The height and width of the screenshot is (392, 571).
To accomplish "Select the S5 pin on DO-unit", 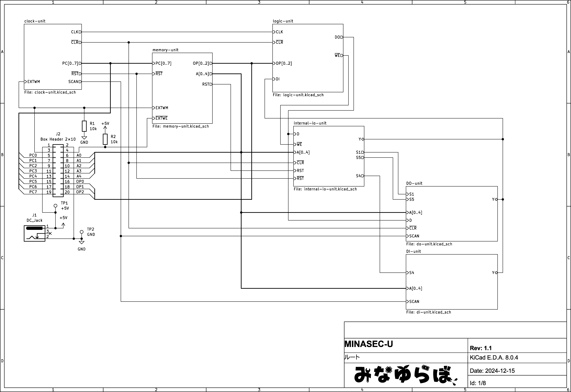I will click(x=410, y=200).
